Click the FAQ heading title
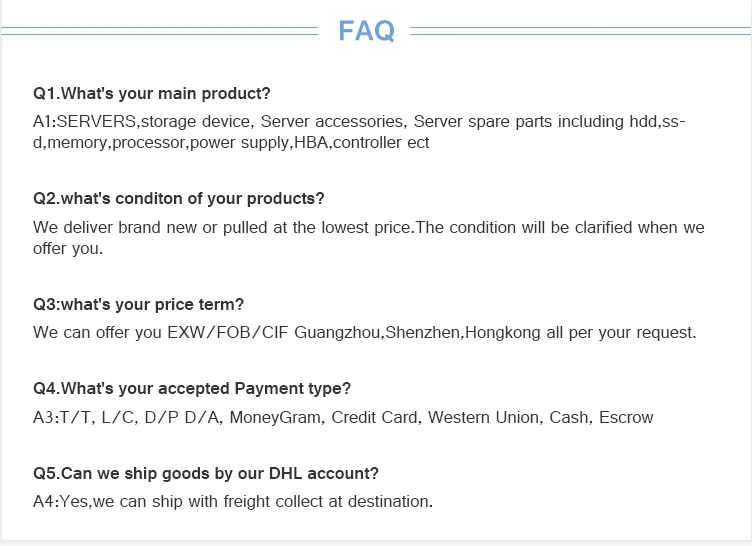Screen dimensions: 752x546 point(366,30)
